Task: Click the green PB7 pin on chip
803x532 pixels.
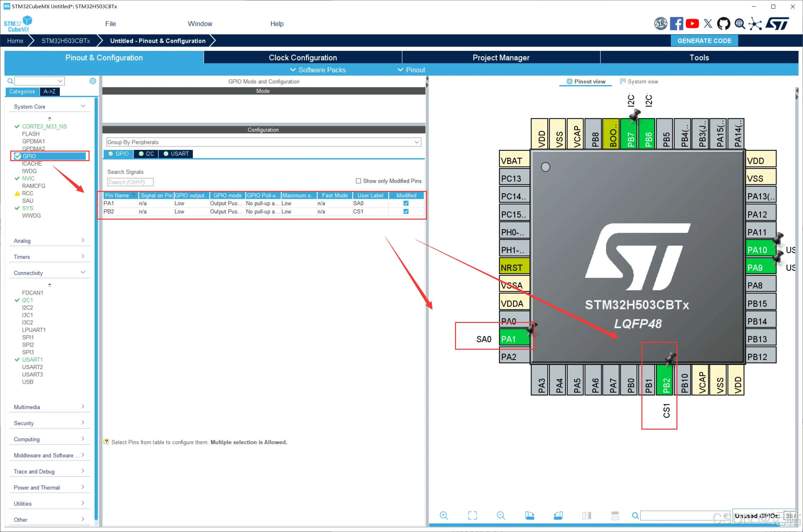Action: [630, 134]
